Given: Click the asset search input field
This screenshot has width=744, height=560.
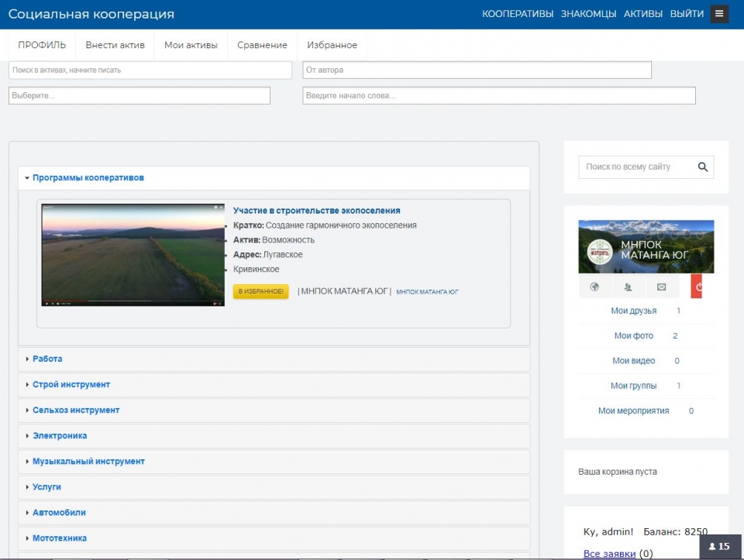Looking at the screenshot, I should click(x=150, y=70).
